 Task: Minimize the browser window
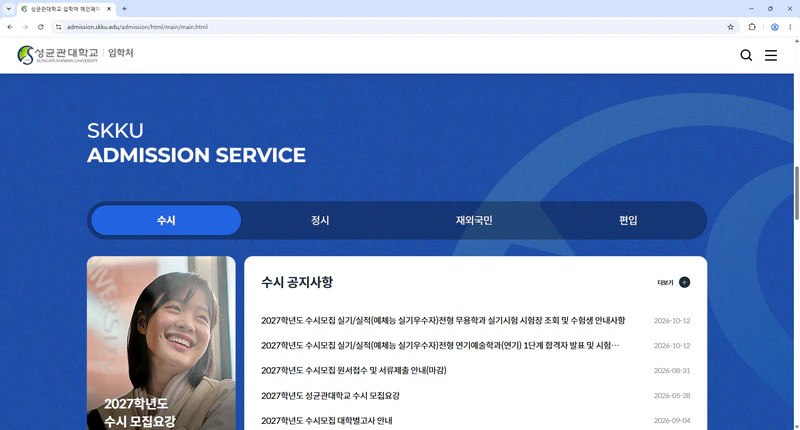pos(751,9)
